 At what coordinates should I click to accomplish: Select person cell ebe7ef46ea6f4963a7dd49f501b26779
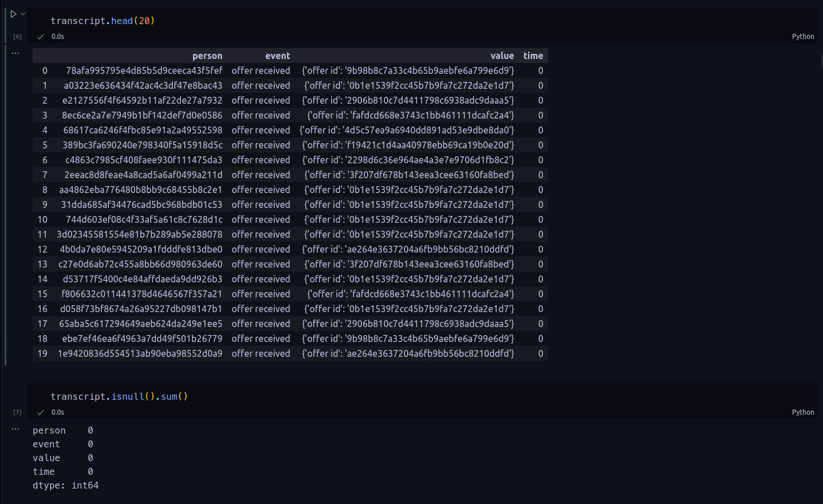click(142, 338)
